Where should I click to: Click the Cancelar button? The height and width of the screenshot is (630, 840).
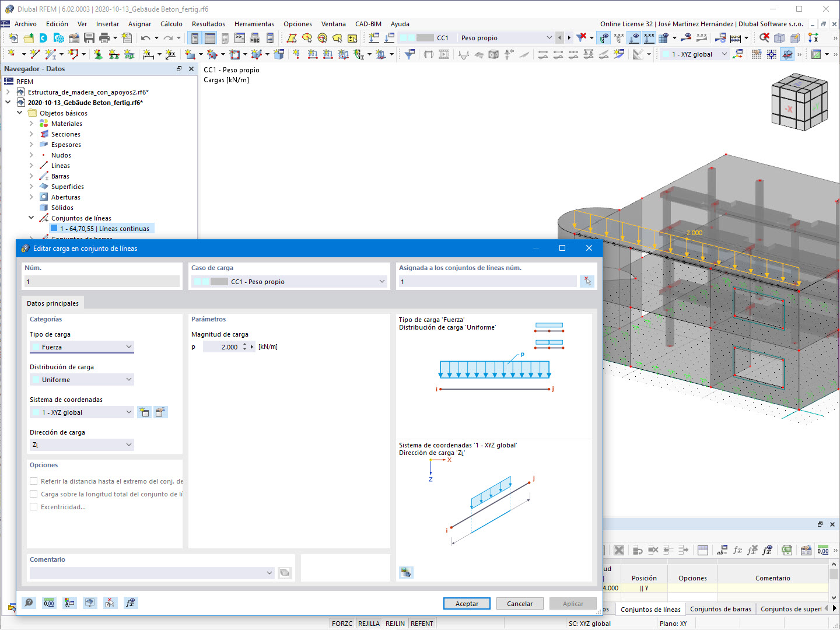tap(520, 604)
